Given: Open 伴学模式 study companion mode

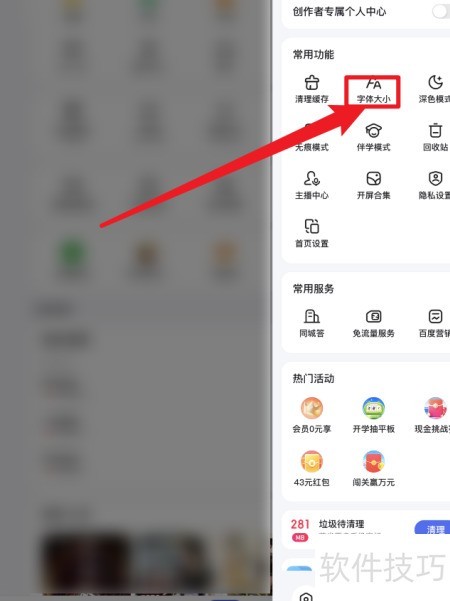Looking at the screenshot, I should click(x=373, y=138).
